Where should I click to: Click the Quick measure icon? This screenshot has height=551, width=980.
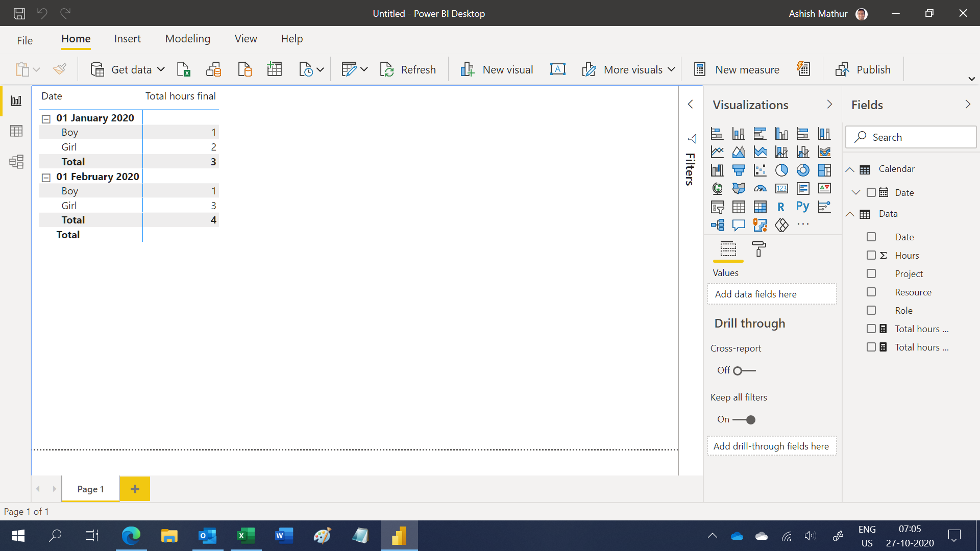803,69
